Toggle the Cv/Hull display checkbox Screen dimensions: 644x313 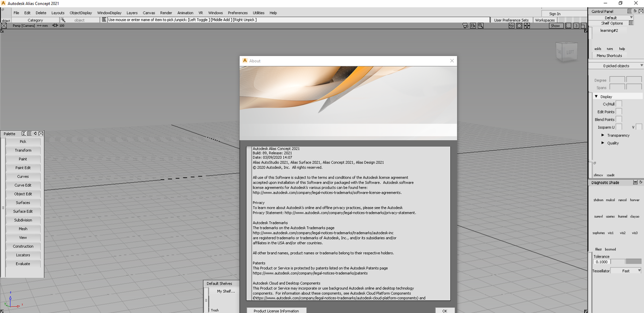coord(619,104)
